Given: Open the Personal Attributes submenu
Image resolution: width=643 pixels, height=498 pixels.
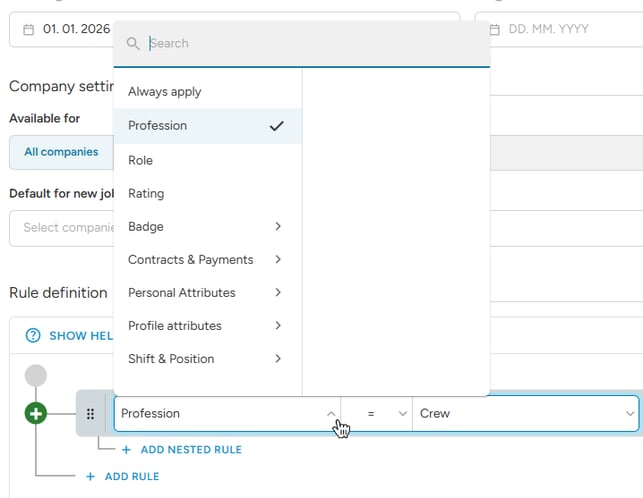Looking at the screenshot, I should (205, 293).
